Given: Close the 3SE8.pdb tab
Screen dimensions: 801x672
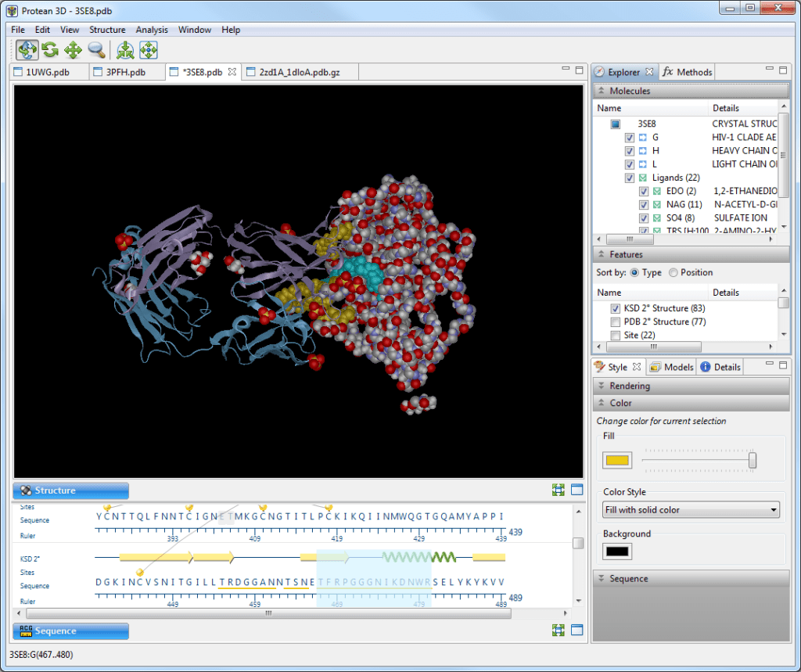Looking at the screenshot, I should click(232, 71).
